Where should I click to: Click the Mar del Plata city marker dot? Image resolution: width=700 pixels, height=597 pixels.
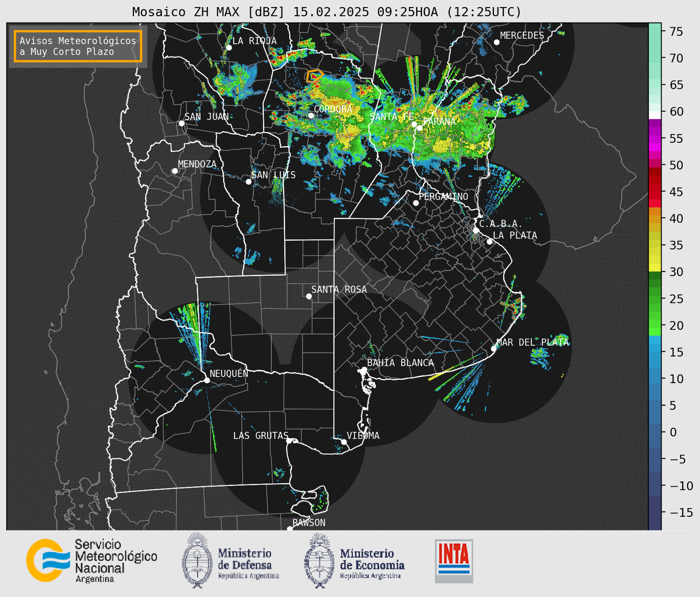tap(494, 349)
